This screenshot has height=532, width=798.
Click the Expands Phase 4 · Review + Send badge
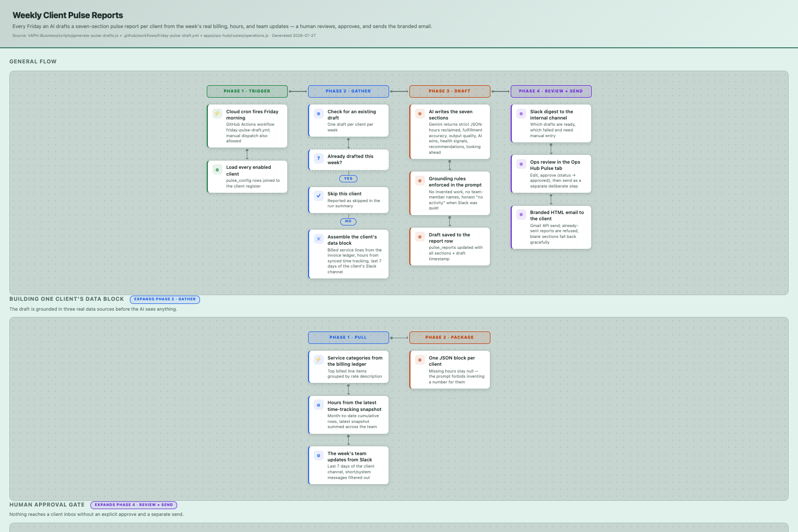134,505
